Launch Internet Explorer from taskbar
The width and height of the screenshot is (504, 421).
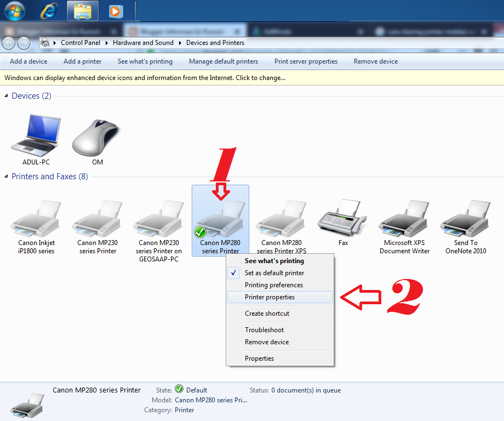49,11
